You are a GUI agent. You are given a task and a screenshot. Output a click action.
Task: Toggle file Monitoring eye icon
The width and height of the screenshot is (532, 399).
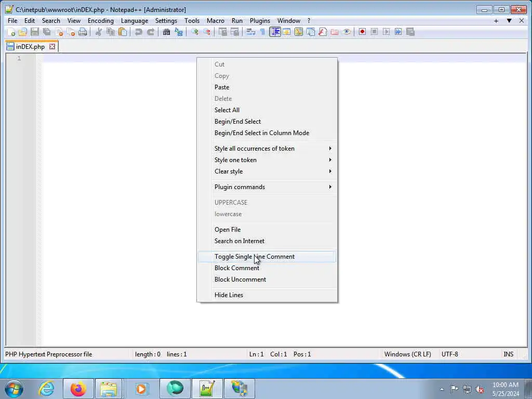pos(347,32)
